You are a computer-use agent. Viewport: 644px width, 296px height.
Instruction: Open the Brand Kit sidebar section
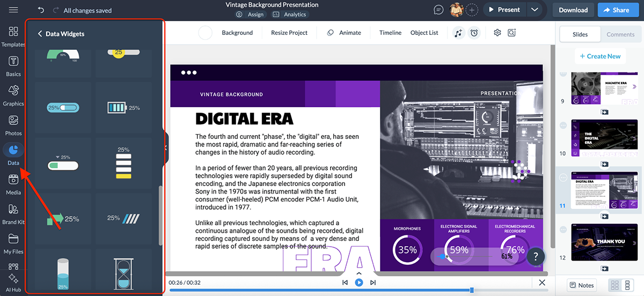[x=13, y=213]
